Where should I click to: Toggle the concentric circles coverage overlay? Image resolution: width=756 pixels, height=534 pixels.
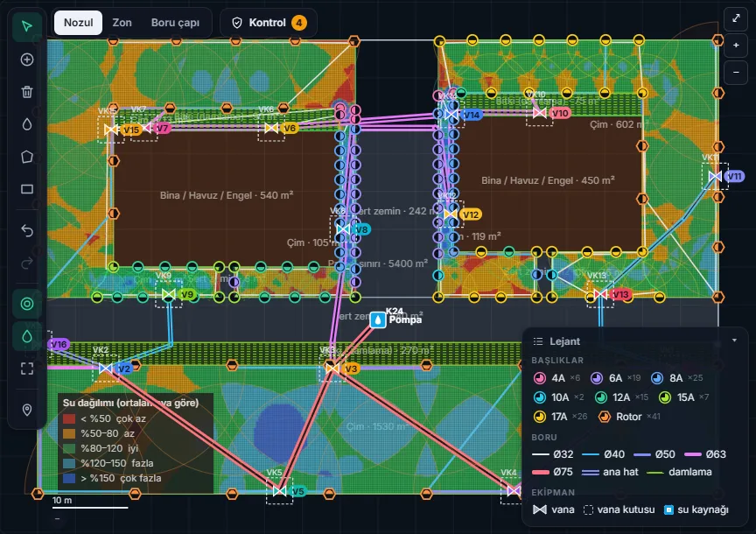[27, 304]
